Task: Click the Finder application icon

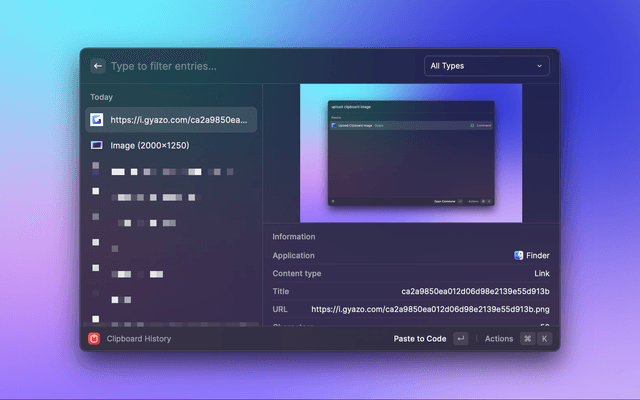Action: pyautogui.click(x=519, y=255)
